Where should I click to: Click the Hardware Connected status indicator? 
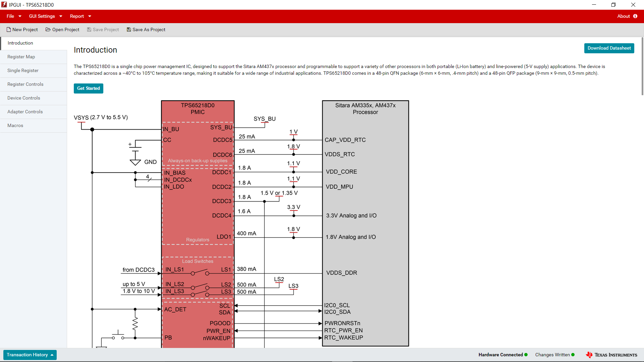pos(526,355)
